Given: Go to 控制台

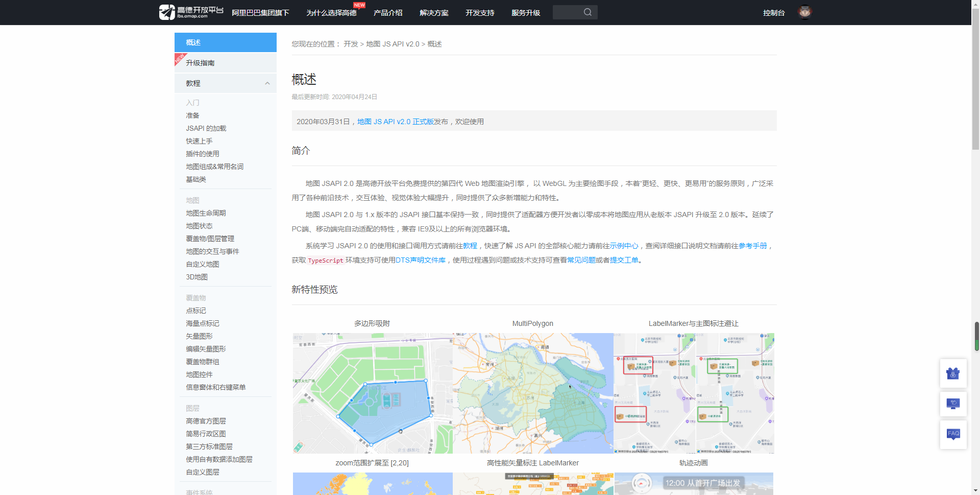Looking at the screenshot, I should [x=774, y=12].
